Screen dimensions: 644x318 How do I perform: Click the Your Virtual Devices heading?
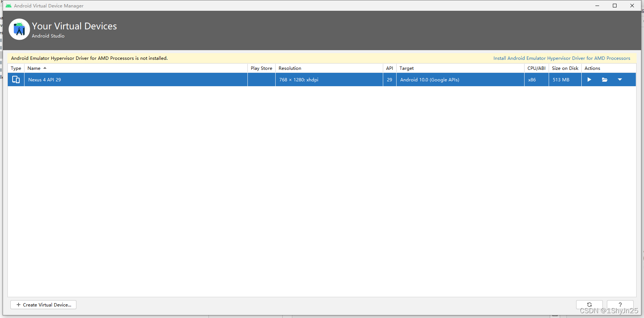(x=74, y=26)
